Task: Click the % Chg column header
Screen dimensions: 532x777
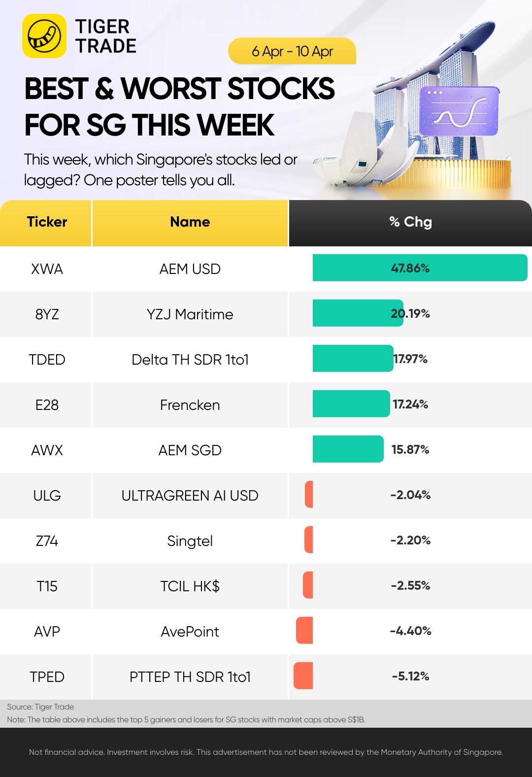Action: coord(410,223)
